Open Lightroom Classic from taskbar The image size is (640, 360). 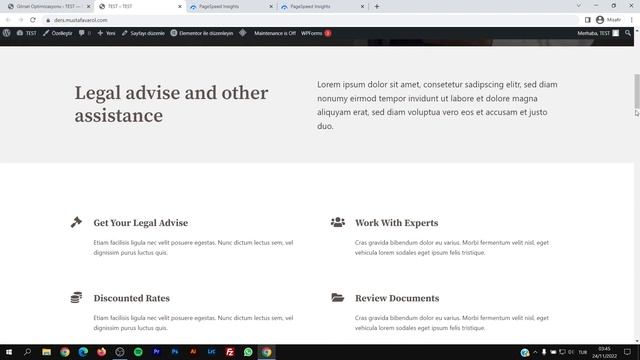(211, 352)
